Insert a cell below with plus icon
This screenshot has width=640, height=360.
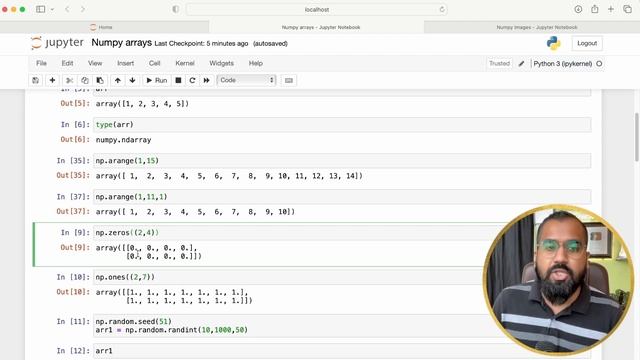[52, 80]
